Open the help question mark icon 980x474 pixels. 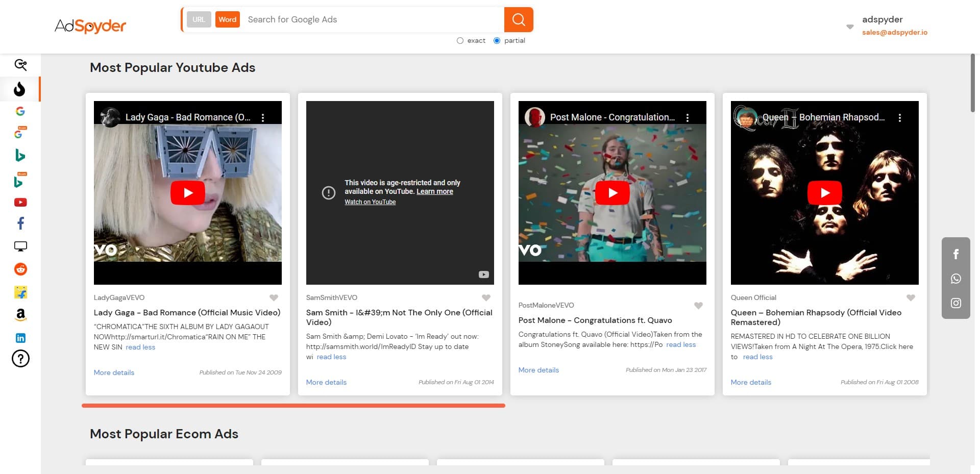[20, 359]
